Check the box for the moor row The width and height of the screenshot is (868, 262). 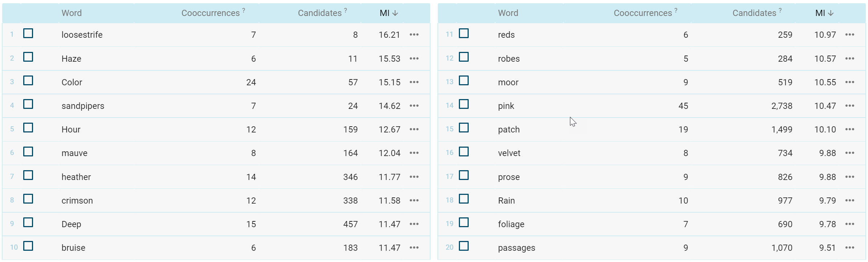click(464, 81)
